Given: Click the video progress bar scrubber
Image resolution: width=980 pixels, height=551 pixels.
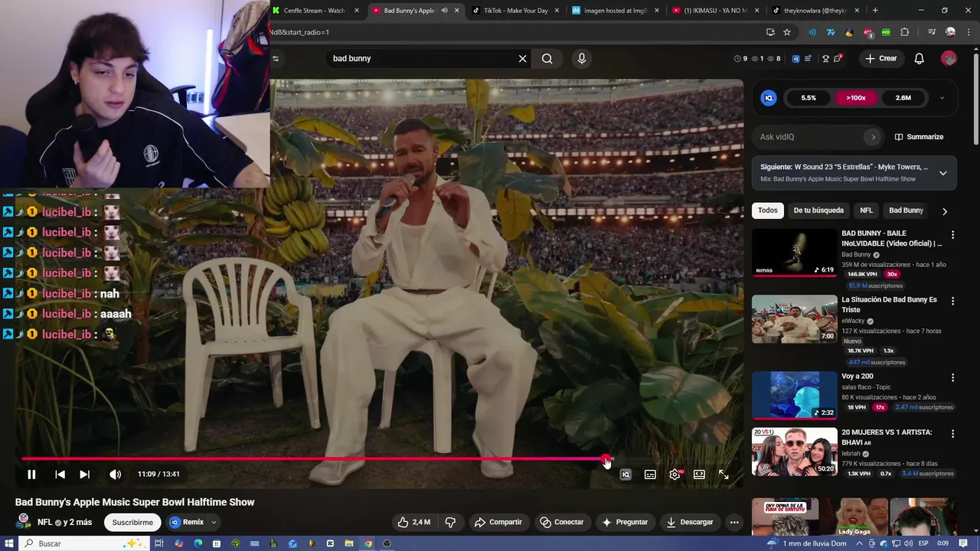Looking at the screenshot, I should [x=606, y=459].
